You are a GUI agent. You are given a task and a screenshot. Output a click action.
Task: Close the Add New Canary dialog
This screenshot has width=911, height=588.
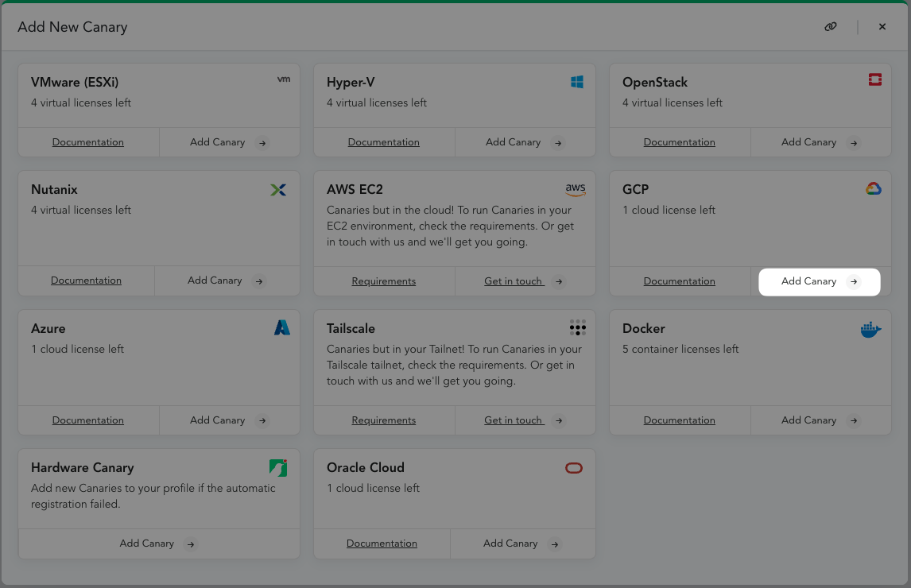(x=882, y=27)
